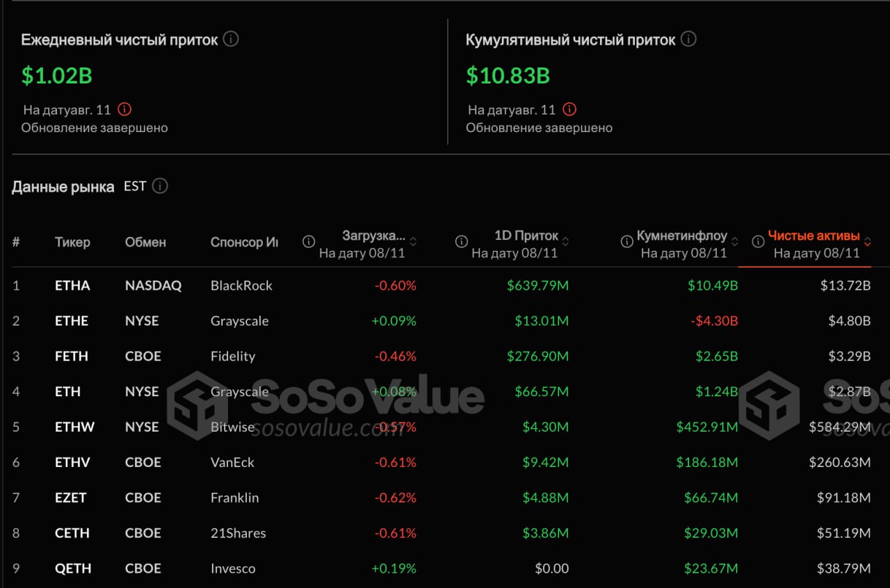Click $260.63M net assets value

coord(840,462)
